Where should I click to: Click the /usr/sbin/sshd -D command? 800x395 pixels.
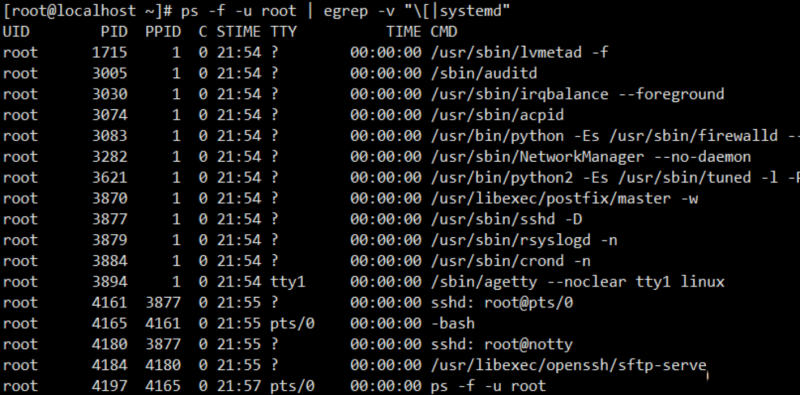click(506, 219)
